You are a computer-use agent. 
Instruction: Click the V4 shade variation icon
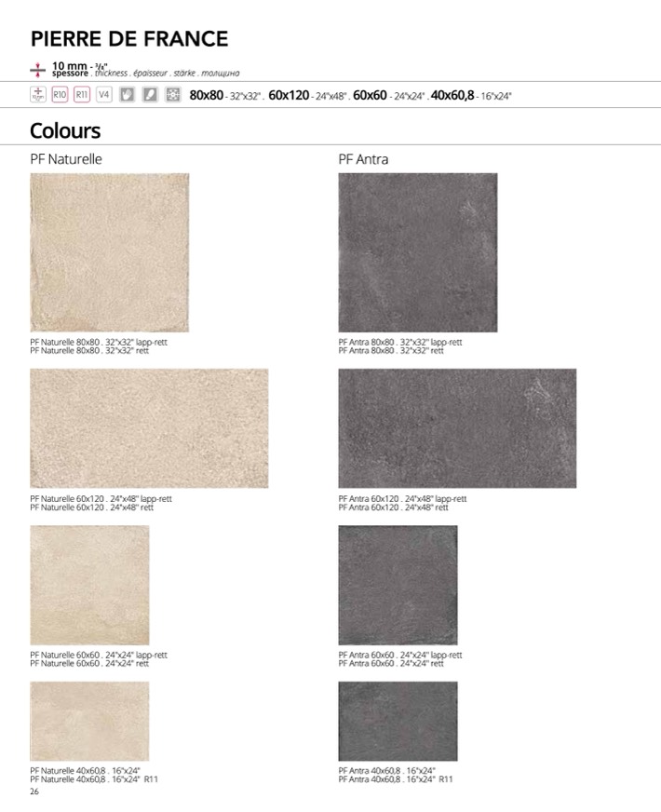104,95
